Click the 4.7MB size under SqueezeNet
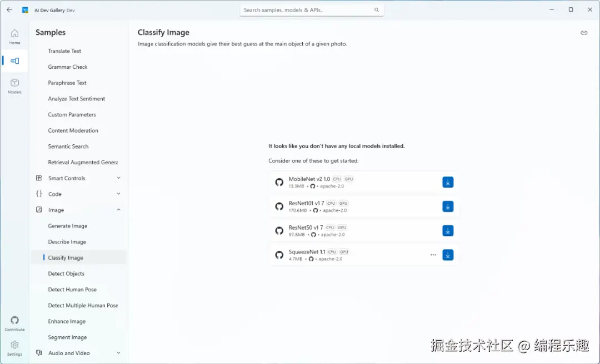Viewport: 600px width, 364px height. [296, 259]
